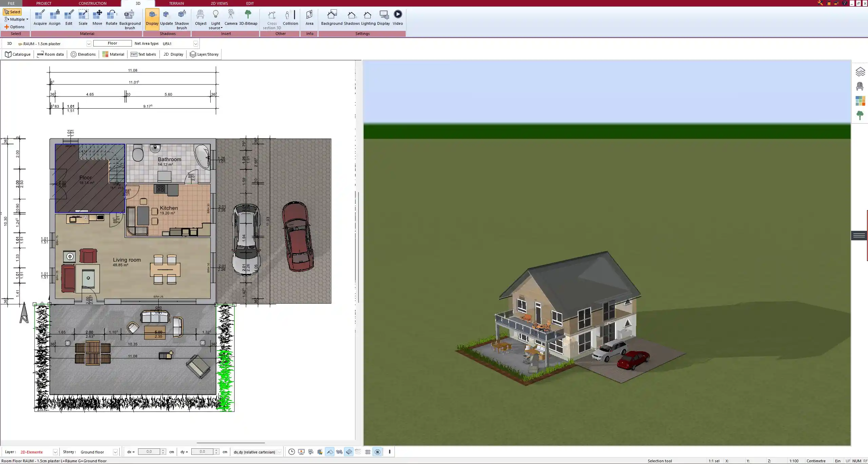
Task: Open Display settings in Settings group
Action: (x=383, y=18)
